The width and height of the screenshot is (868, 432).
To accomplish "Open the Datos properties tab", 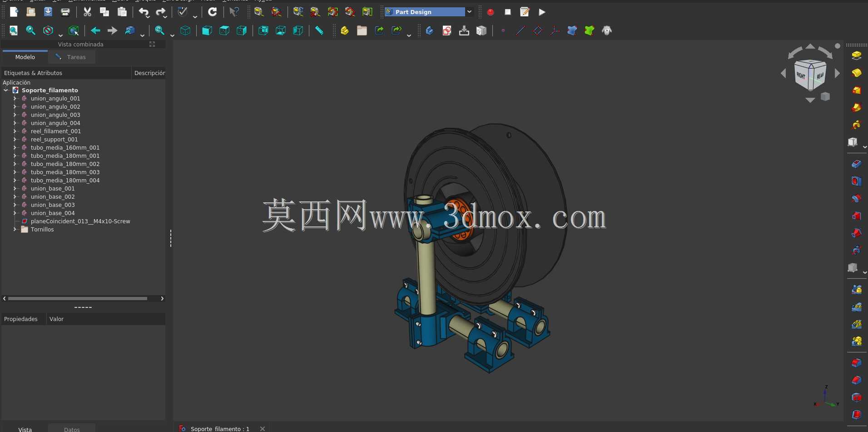I will (72, 428).
